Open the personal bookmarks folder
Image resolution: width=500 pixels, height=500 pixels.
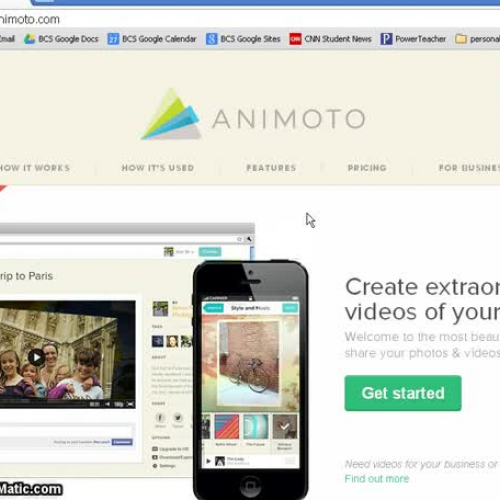477,39
